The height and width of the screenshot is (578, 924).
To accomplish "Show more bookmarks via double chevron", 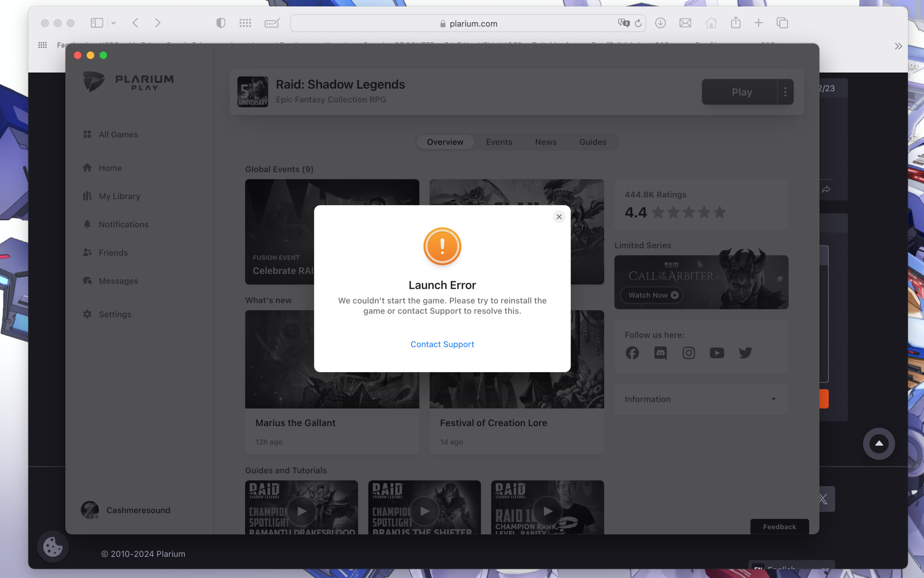I will (898, 46).
